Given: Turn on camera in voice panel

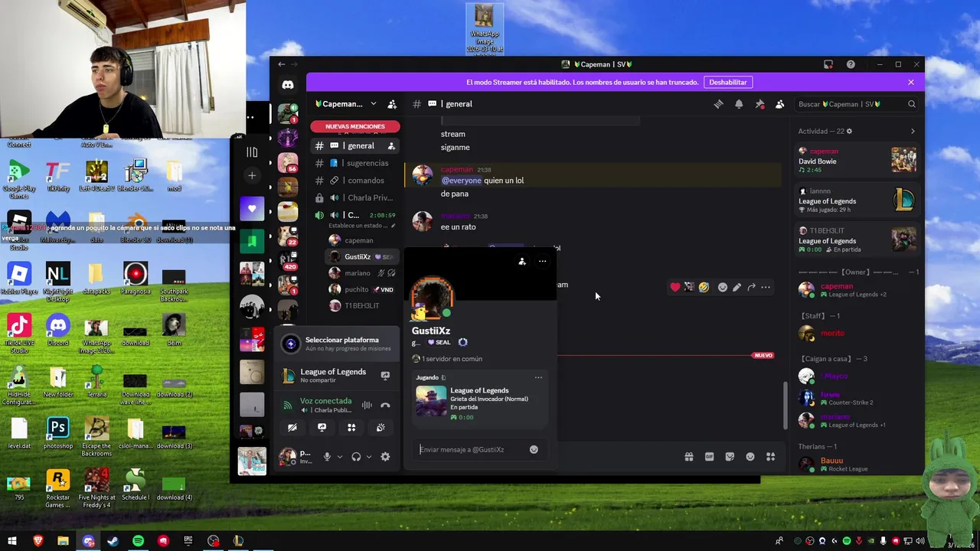Looking at the screenshot, I should coord(292,428).
